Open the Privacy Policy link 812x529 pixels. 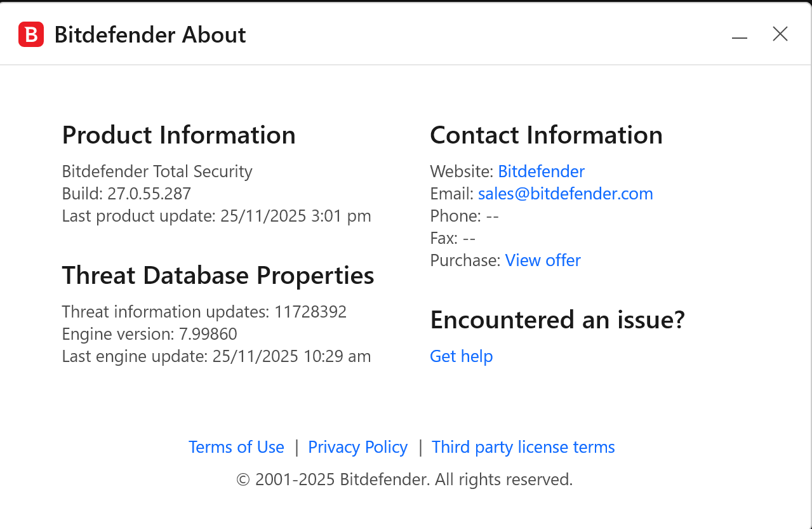pyautogui.click(x=357, y=447)
